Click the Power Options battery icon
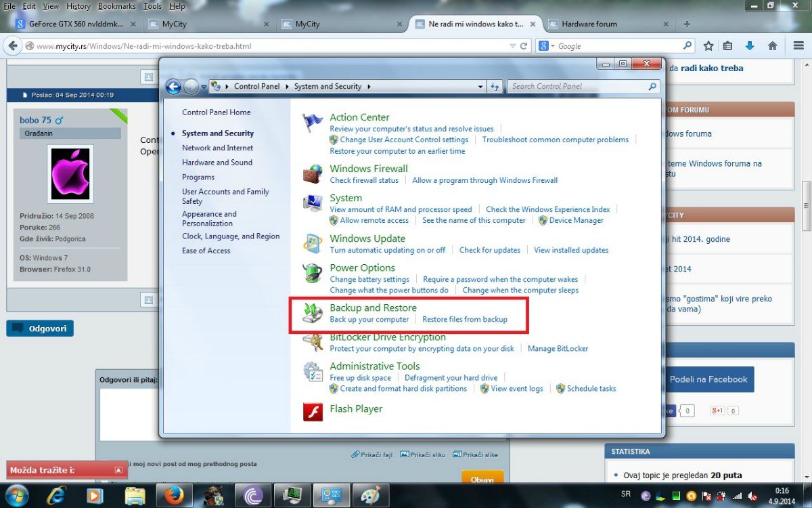Viewport: 812px width, 508px height. (313, 273)
